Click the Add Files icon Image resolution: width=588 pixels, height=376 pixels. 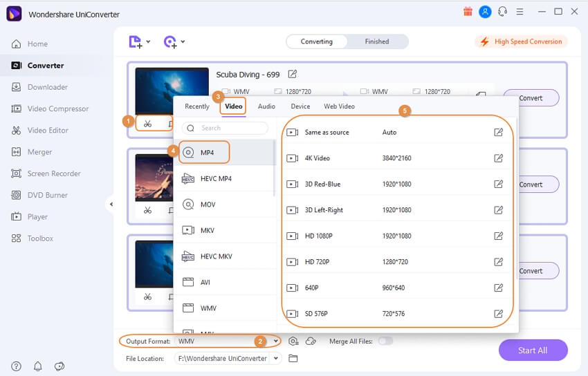tap(137, 42)
